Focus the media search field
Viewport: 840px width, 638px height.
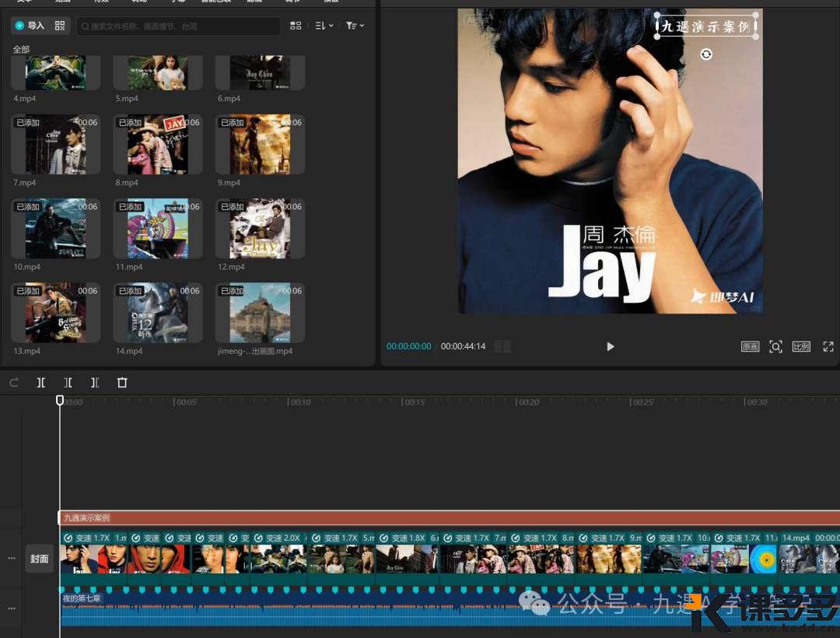tap(179, 26)
